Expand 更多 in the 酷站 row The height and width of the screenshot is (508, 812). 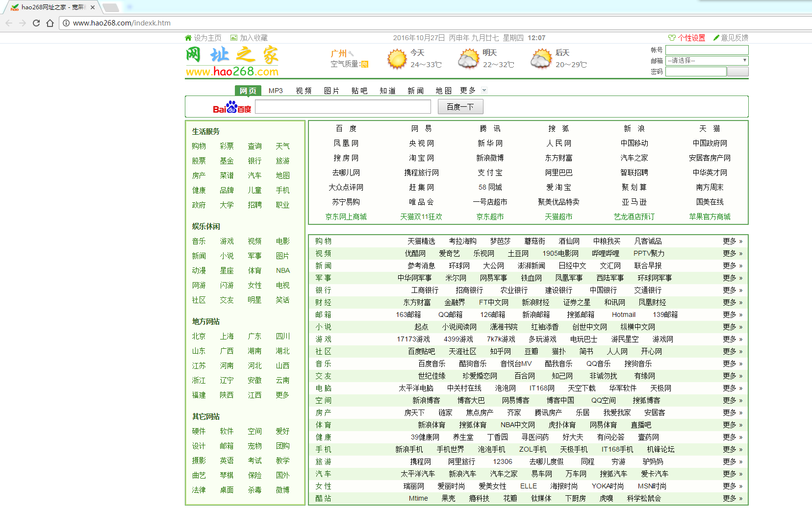pyautogui.click(x=733, y=498)
